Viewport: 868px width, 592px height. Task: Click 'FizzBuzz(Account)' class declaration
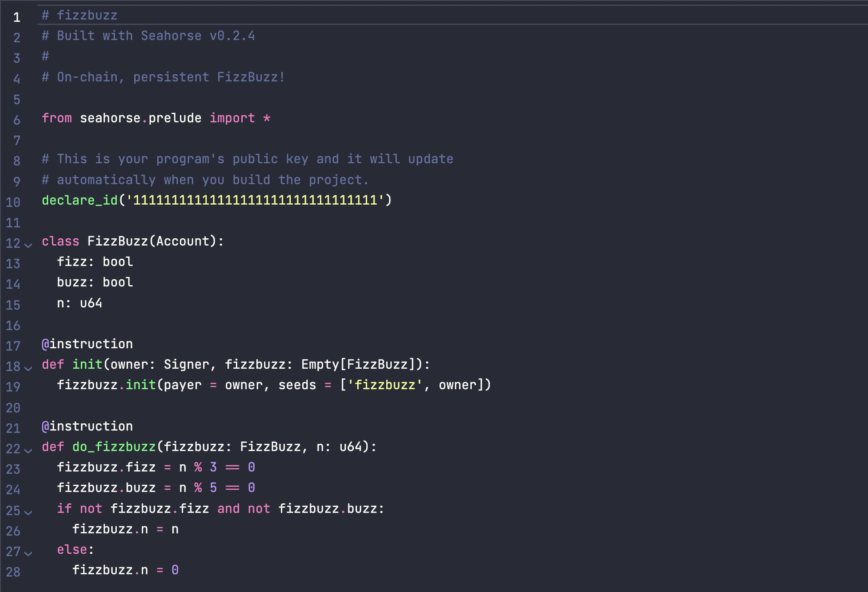coord(152,241)
